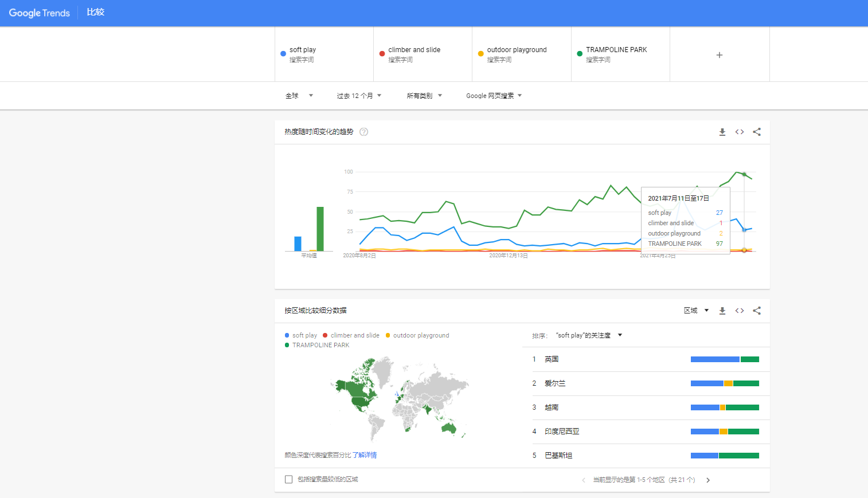The image size is (868, 498).
Task: Share the interest over time chart
Action: point(757,132)
